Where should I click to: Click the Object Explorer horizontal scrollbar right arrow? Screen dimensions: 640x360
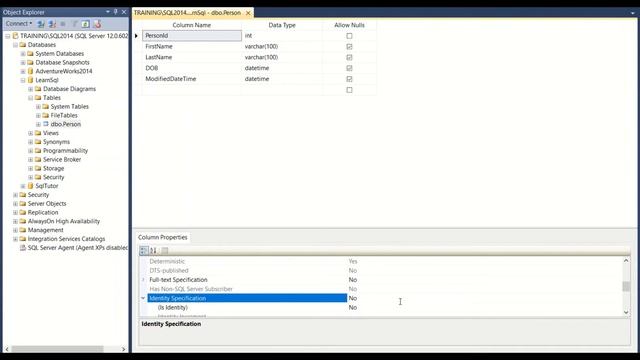(x=123, y=349)
